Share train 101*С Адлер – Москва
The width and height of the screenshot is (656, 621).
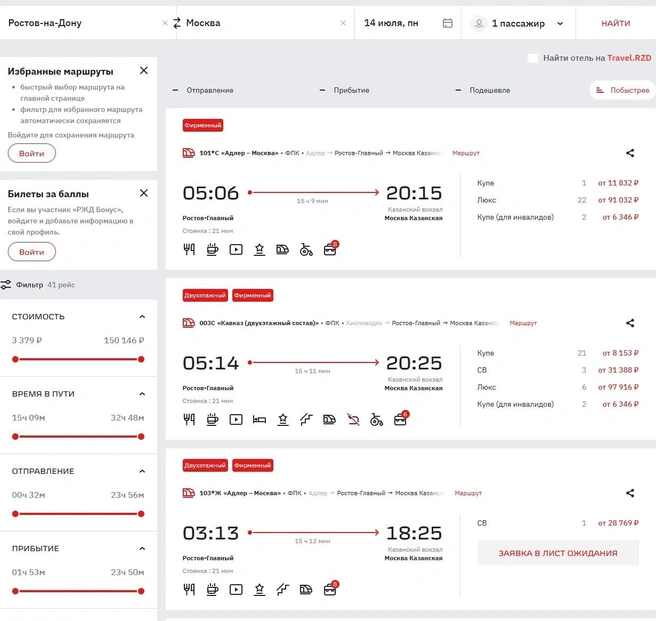coord(630,153)
